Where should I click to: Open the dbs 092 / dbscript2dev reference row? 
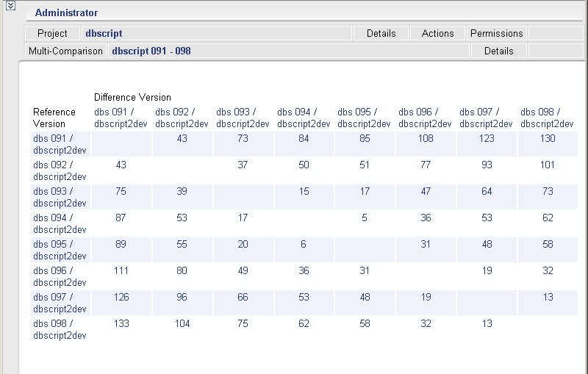[x=60, y=170]
